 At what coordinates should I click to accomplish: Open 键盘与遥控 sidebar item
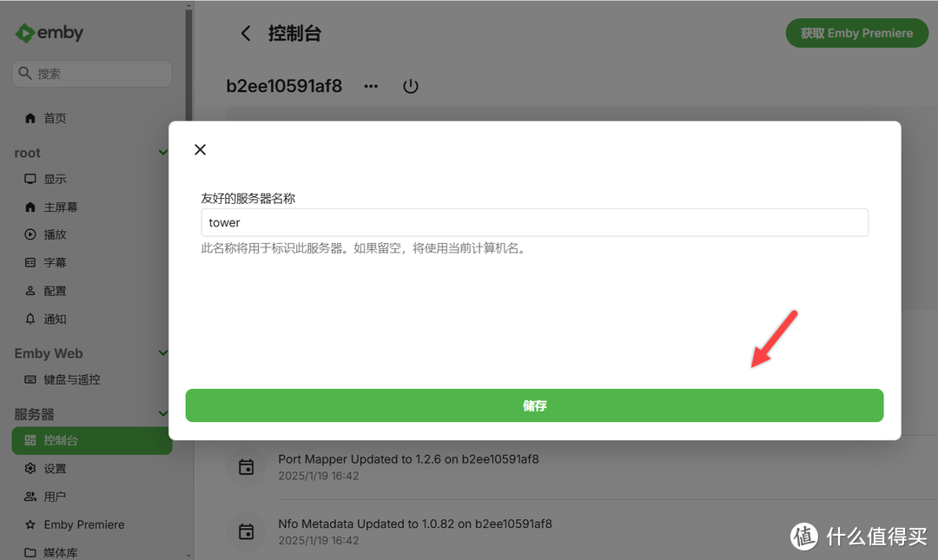(92, 379)
